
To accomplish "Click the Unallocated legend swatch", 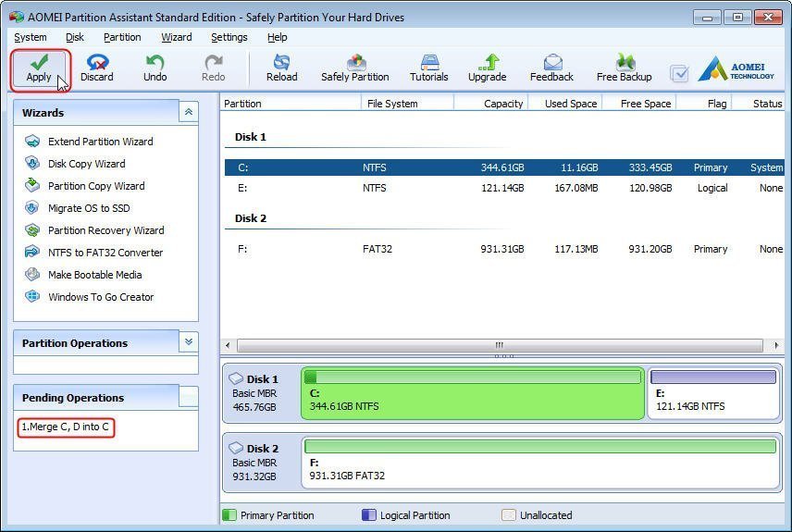I will (509, 514).
